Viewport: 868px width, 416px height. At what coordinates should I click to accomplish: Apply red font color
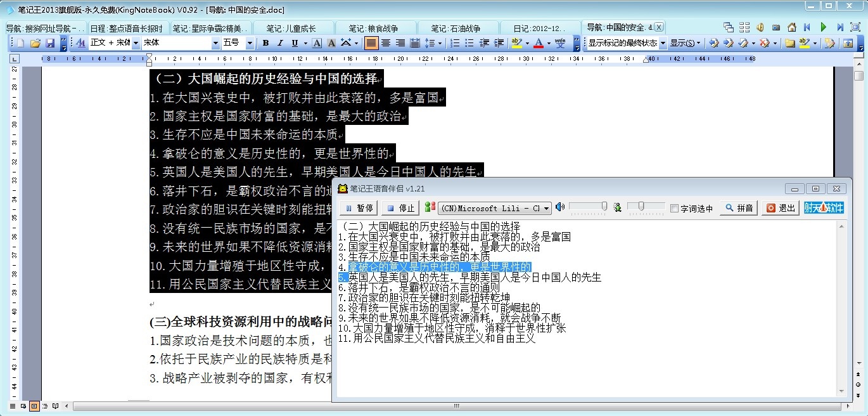(539, 43)
